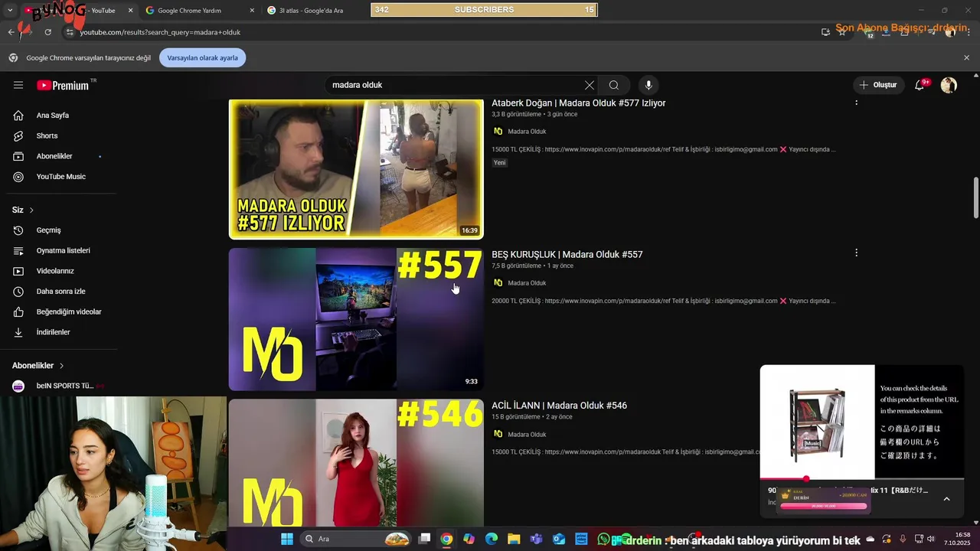The image size is (980, 551).
Task: Click the Windows Start button
Action: [286, 539]
